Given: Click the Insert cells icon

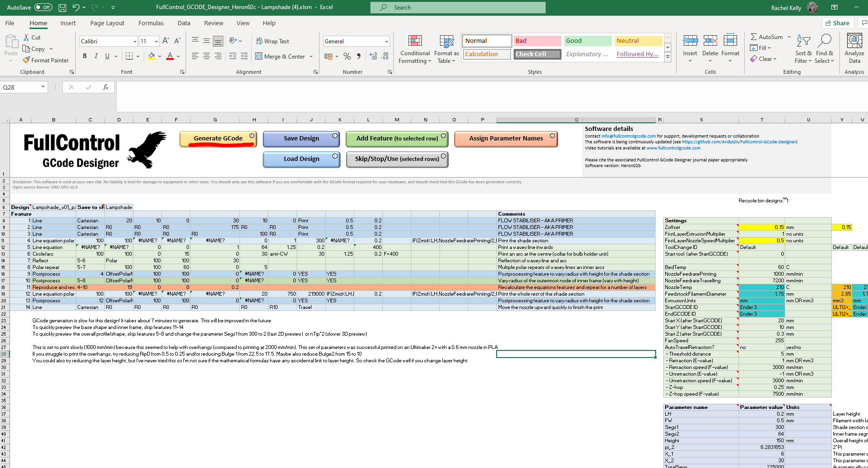Looking at the screenshot, I should (x=690, y=40).
